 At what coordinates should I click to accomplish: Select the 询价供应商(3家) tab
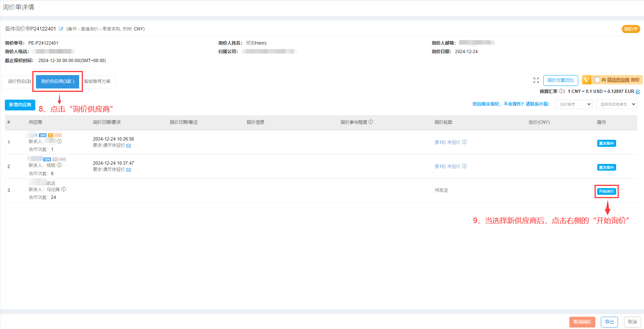58,81
